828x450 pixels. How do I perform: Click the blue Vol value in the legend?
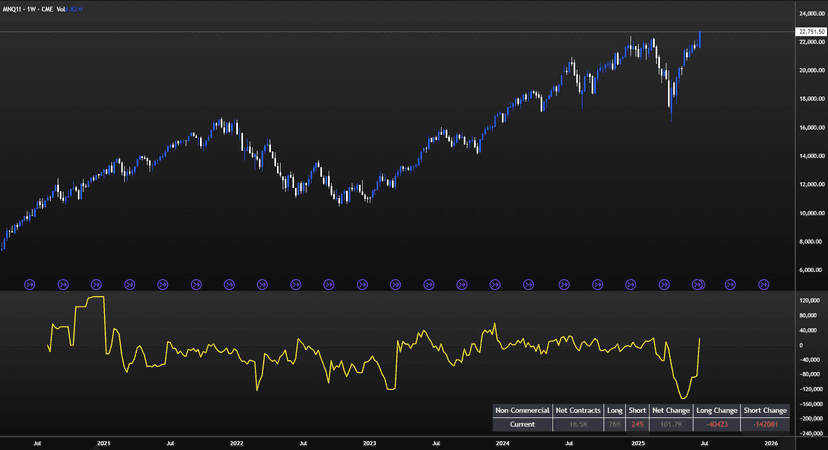click(74, 9)
